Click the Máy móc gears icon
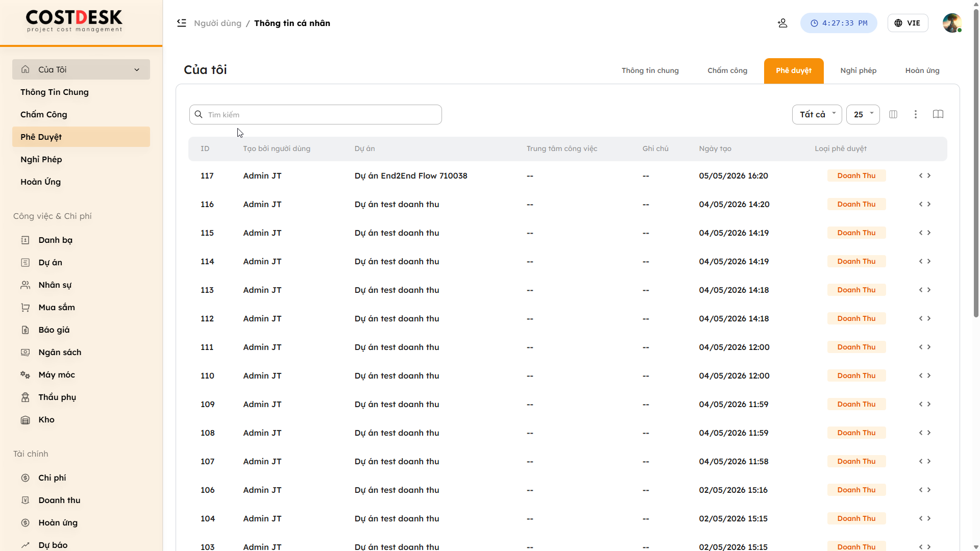Screen dimensions: 980x551 25,374
